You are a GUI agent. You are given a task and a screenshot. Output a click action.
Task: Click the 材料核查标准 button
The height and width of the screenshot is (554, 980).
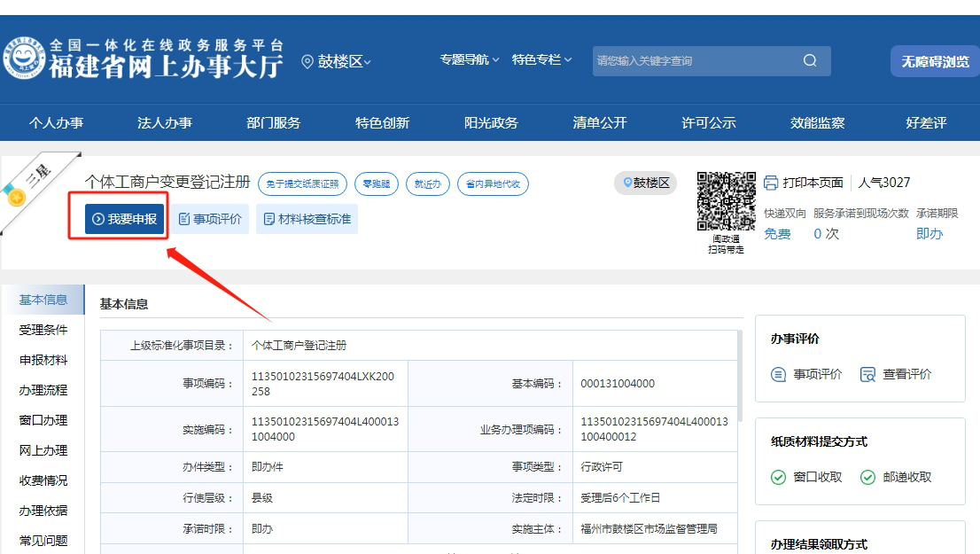tap(307, 219)
